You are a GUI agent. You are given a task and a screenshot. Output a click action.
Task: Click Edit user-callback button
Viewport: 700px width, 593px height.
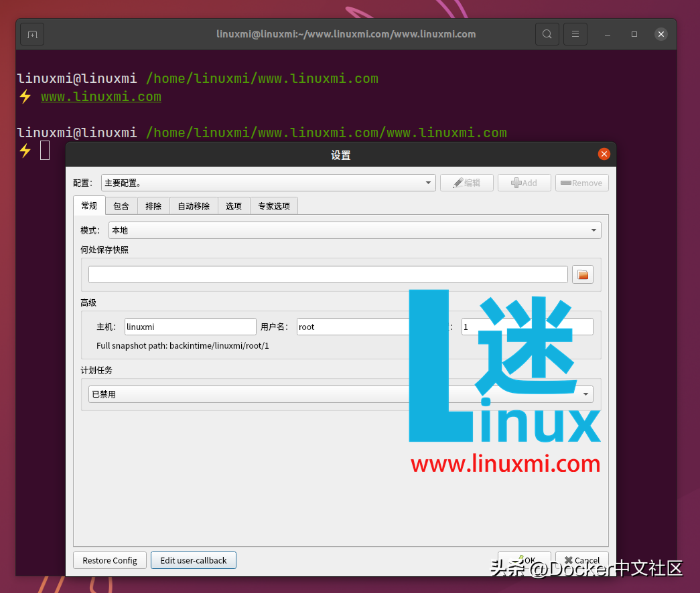point(194,560)
